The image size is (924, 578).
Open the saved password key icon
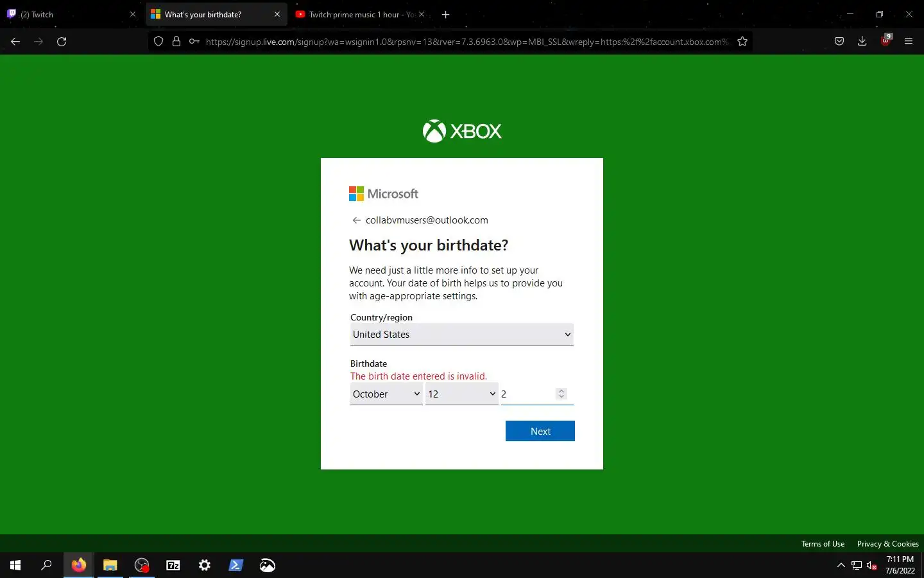[194, 42]
